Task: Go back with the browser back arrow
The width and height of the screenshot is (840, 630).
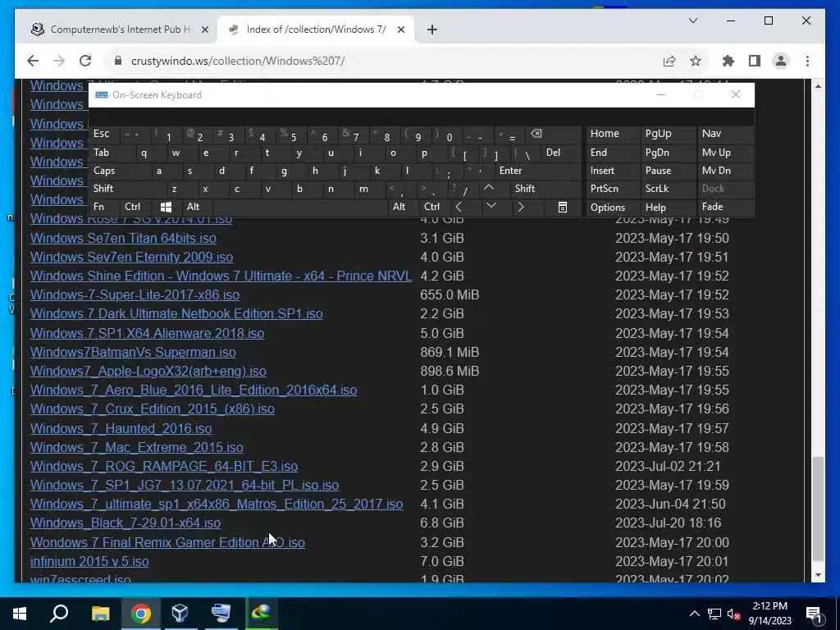Action: (33, 61)
